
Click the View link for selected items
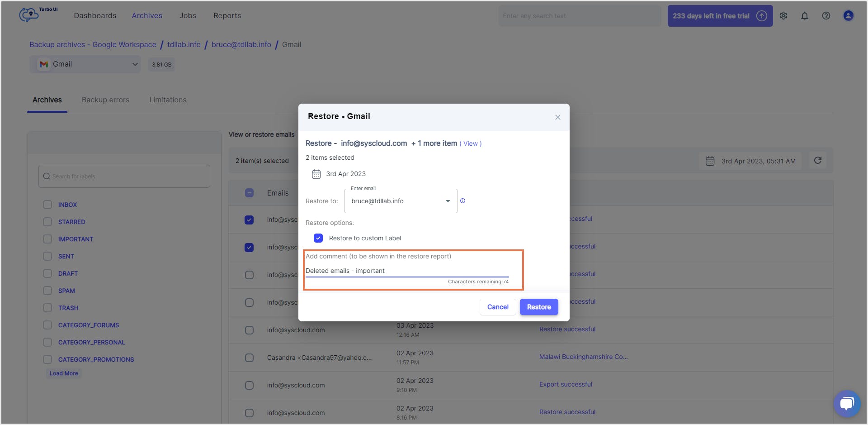pyautogui.click(x=471, y=143)
